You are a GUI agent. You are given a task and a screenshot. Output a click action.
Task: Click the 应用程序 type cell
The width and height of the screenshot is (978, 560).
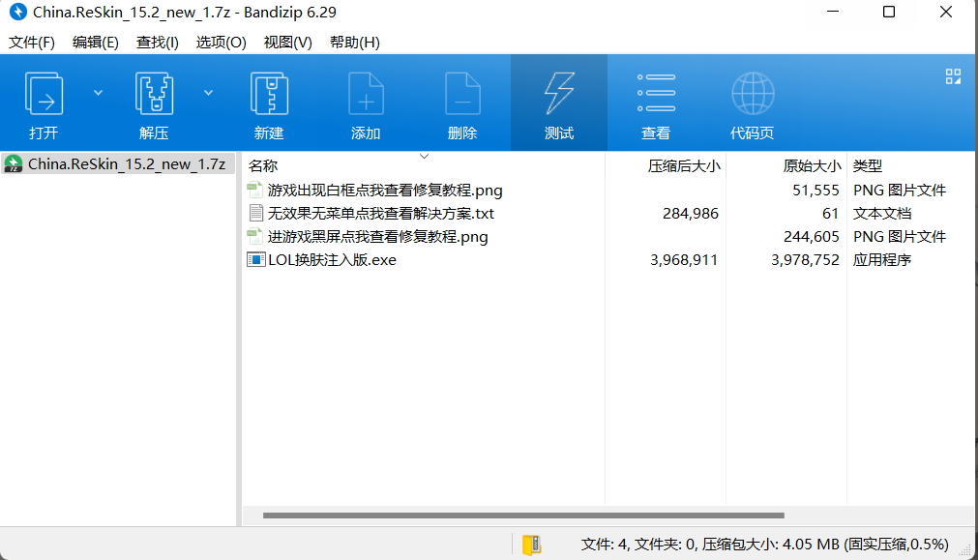click(882, 260)
